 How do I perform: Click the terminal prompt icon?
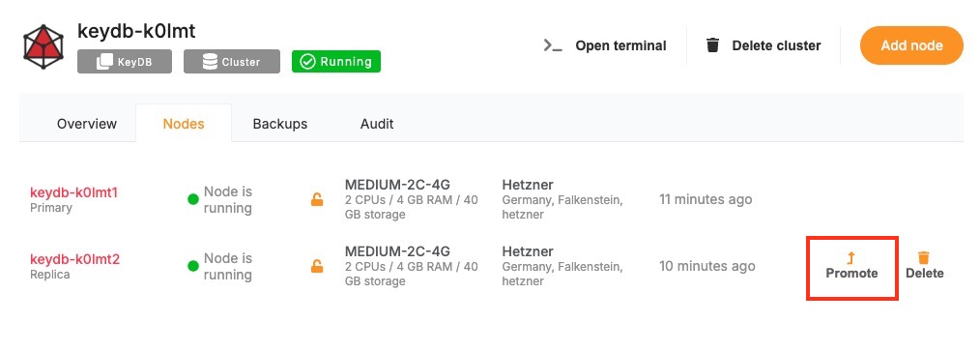(553, 45)
